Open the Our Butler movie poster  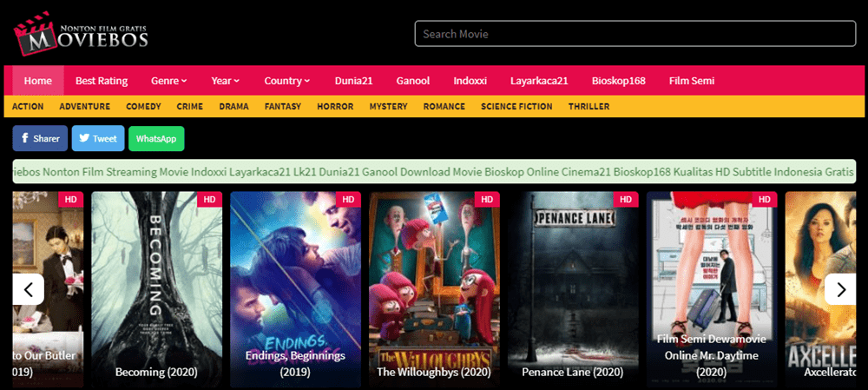(48, 289)
